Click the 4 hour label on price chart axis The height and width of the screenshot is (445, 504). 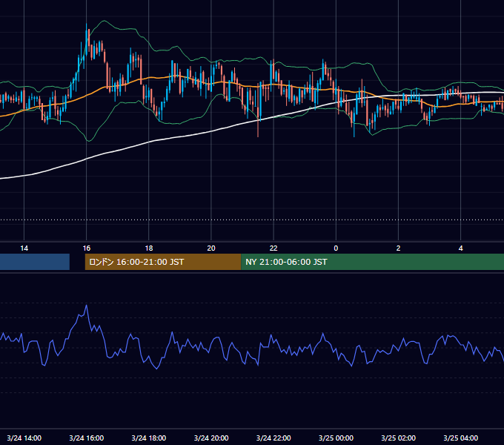click(x=460, y=248)
